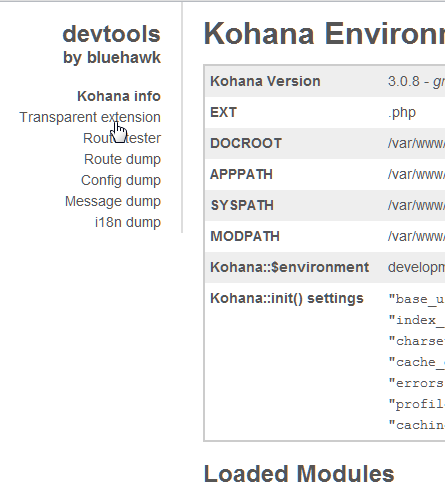Click the APPPATH row label
Screen dimensions: 445x487
pos(241,174)
